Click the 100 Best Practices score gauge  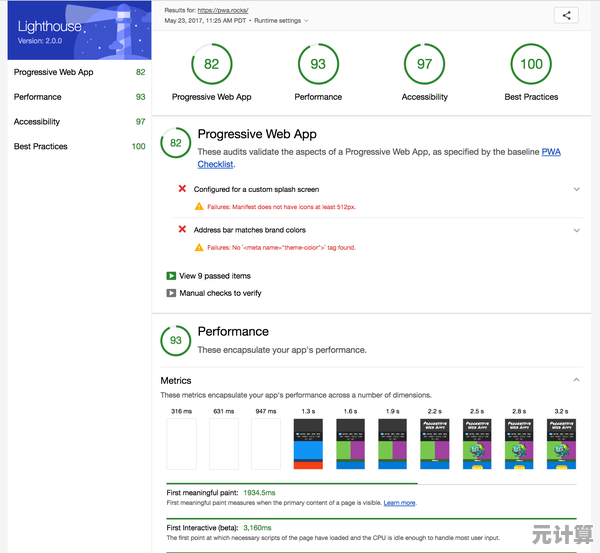click(x=531, y=64)
